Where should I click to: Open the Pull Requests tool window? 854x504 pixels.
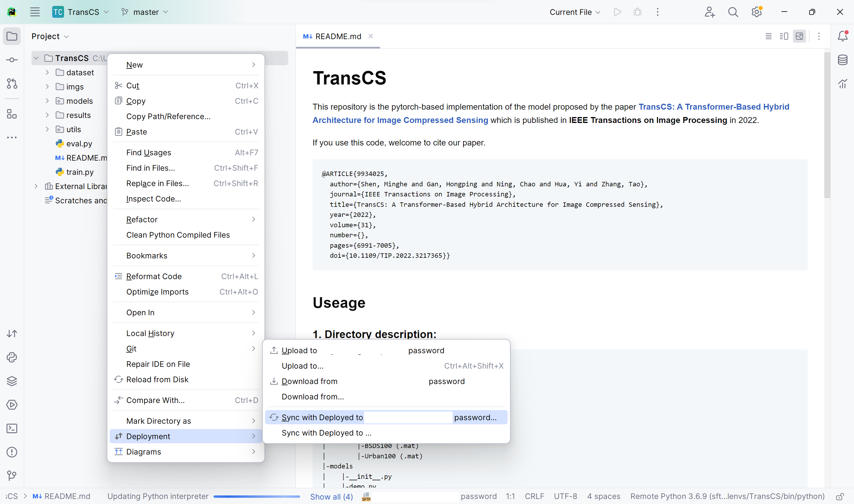[x=12, y=84]
